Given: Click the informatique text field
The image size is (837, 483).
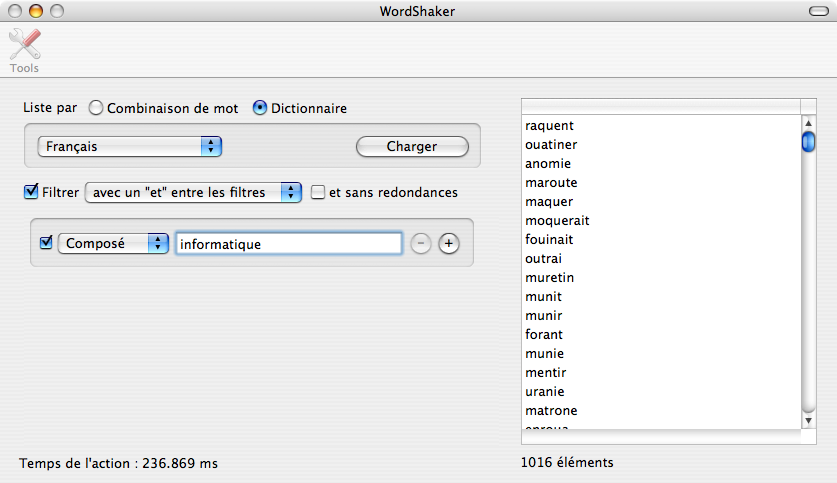Looking at the screenshot, I should pyautogui.click(x=289, y=244).
